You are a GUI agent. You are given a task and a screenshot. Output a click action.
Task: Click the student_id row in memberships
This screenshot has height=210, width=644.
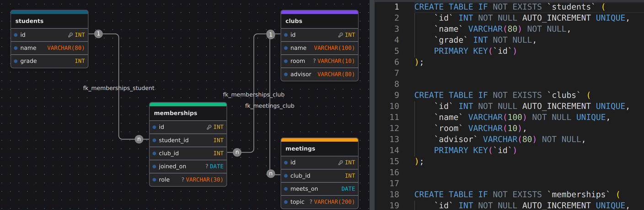[188, 141]
